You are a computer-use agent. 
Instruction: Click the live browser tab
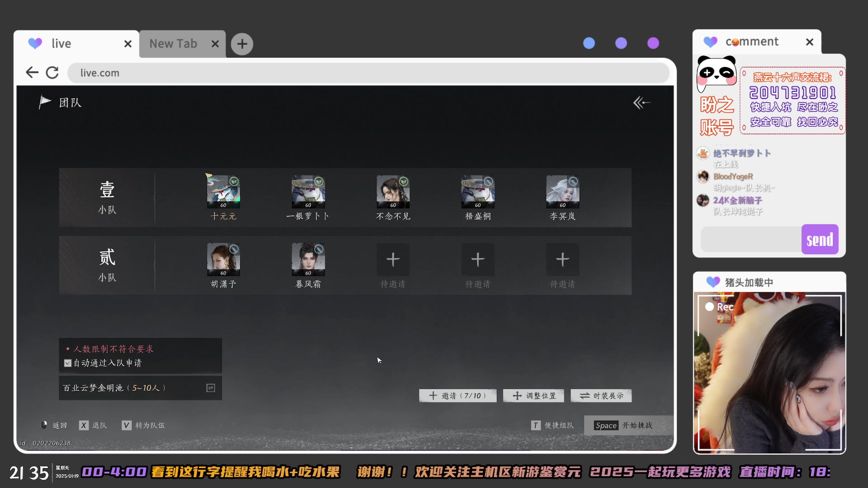[x=61, y=44]
